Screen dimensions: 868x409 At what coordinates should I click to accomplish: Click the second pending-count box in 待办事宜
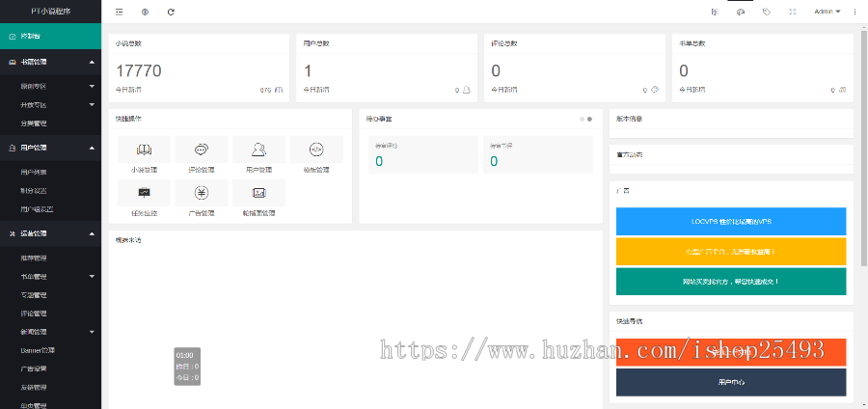click(537, 154)
